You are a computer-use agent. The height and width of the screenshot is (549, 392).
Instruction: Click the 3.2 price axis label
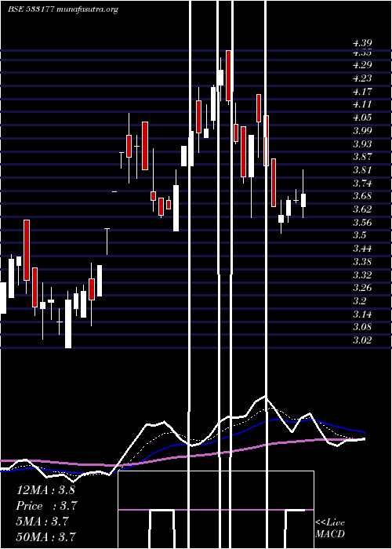click(x=359, y=300)
